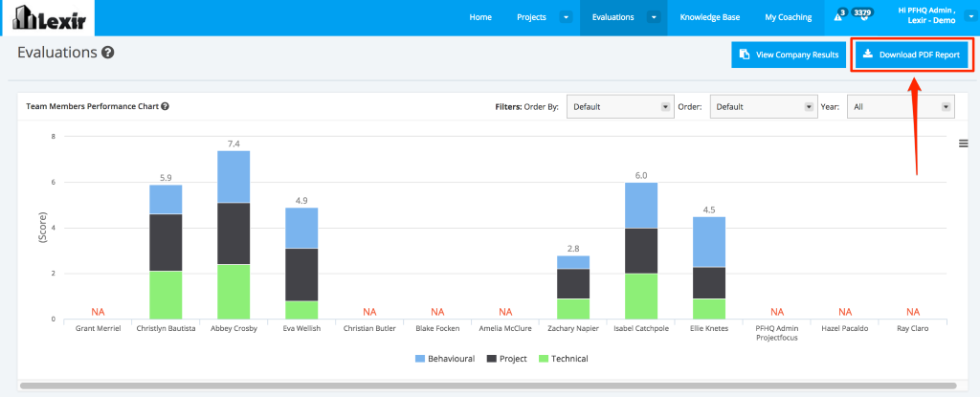Viewport: 980px width, 397px height.
Task: Click the Hazel Pacaldo axis label
Action: tap(845, 328)
